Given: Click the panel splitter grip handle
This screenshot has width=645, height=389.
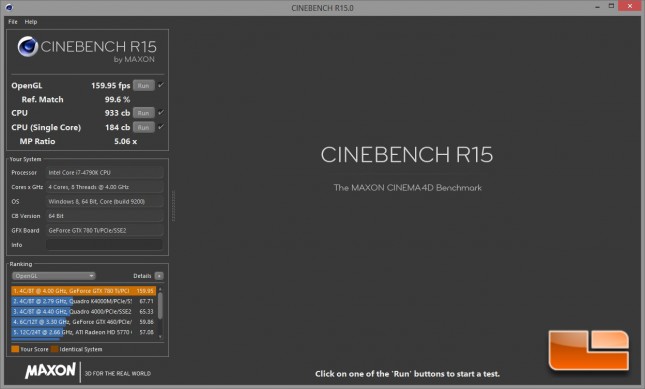Looking at the screenshot, I should 173,206.
